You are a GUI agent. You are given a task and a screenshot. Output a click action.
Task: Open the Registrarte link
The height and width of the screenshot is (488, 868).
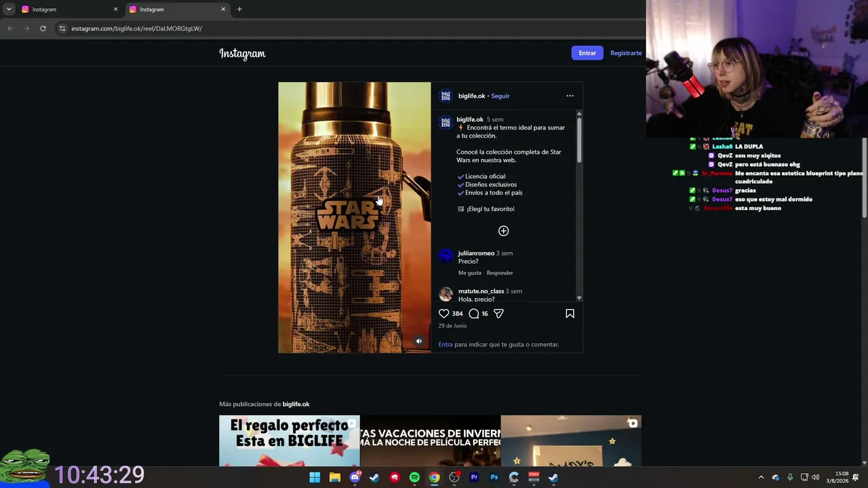pos(626,53)
